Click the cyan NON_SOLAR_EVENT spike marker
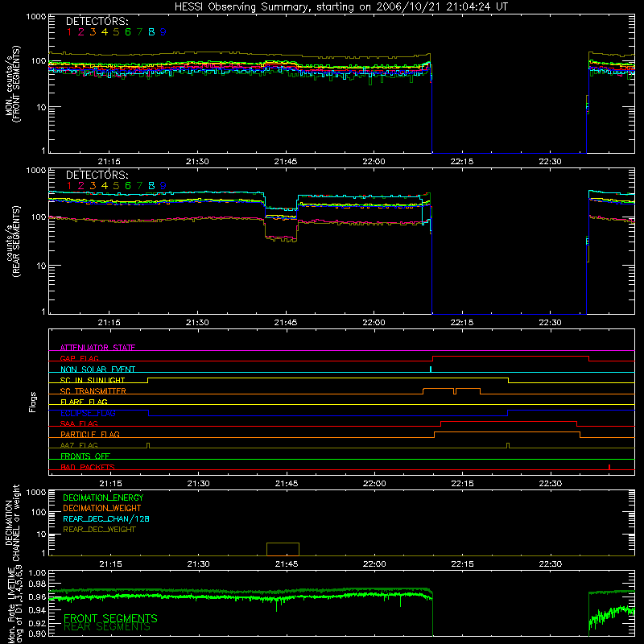644x644 pixels. coord(431,369)
